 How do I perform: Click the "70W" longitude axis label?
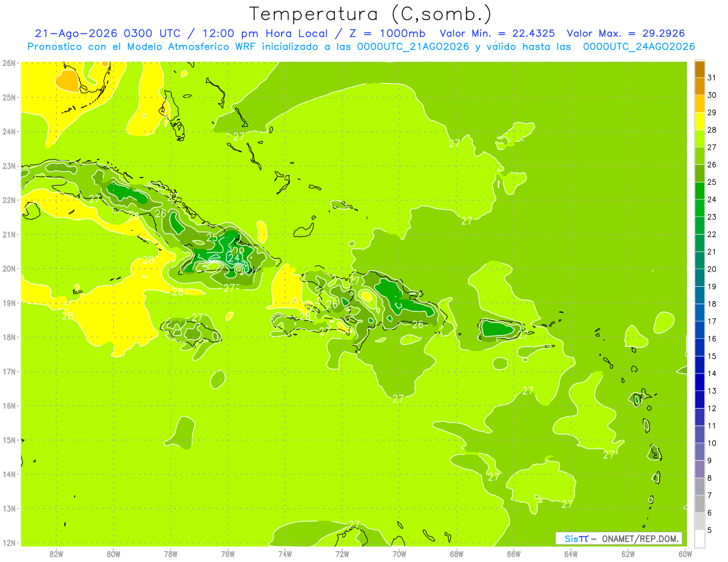tap(399, 553)
